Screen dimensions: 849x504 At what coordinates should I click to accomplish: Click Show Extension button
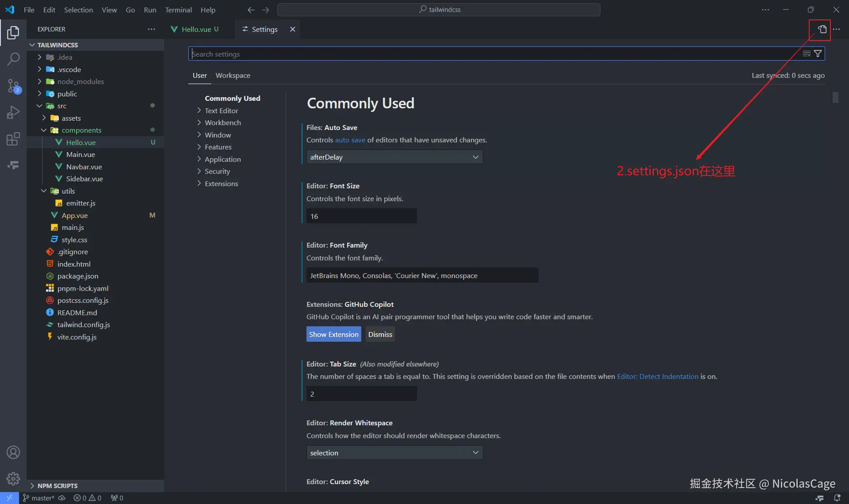333,334
